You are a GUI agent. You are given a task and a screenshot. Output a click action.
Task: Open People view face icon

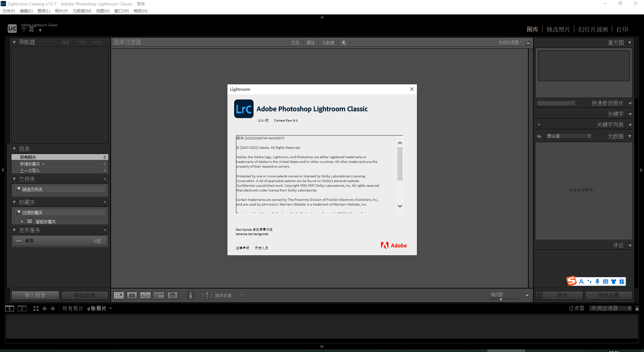pos(172,296)
